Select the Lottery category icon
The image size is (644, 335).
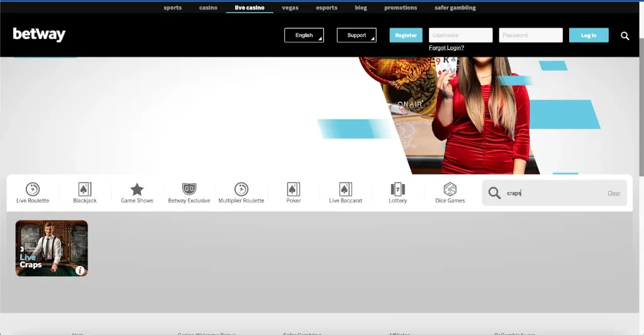tap(397, 190)
